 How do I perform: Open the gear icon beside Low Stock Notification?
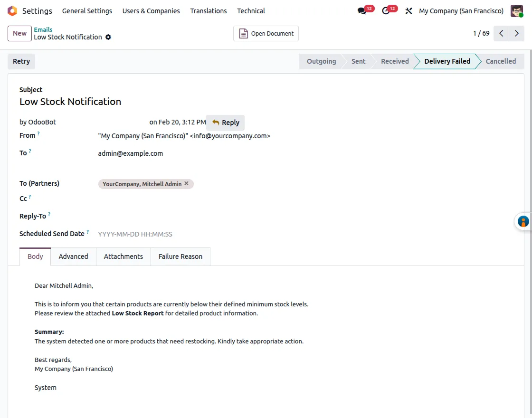point(108,37)
